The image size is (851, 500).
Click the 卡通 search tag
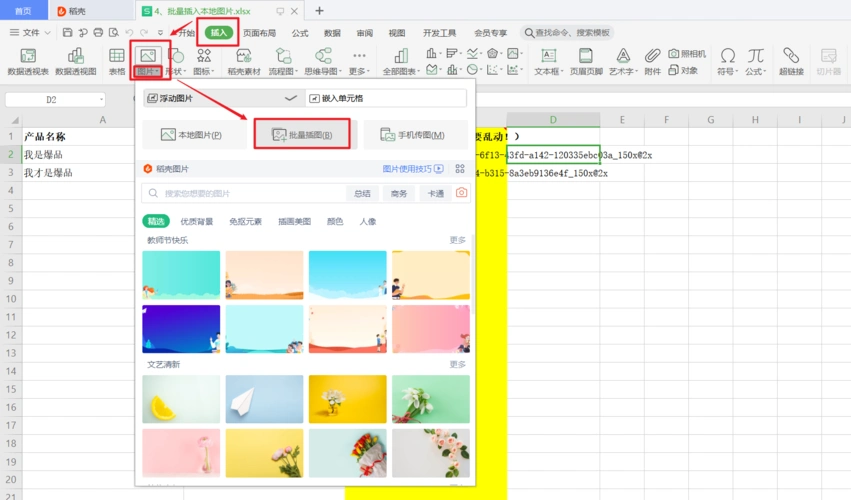pyautogui.click(x=436, y=193)
